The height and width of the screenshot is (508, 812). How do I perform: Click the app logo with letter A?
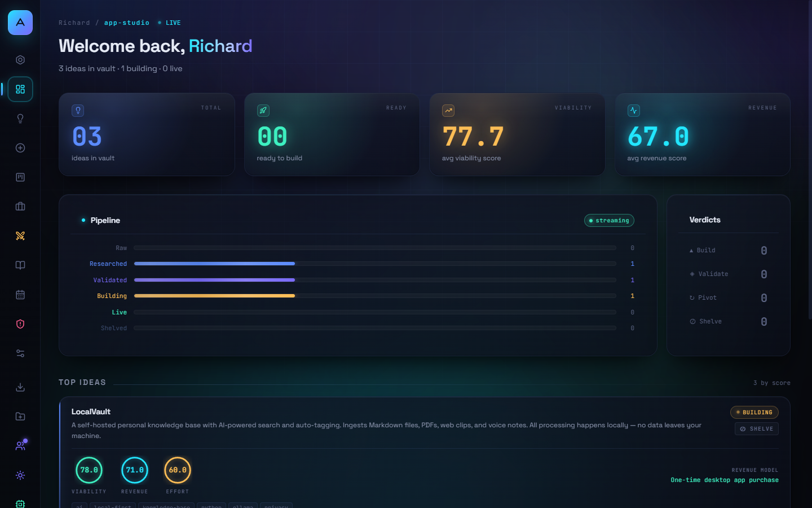point(20,23)
